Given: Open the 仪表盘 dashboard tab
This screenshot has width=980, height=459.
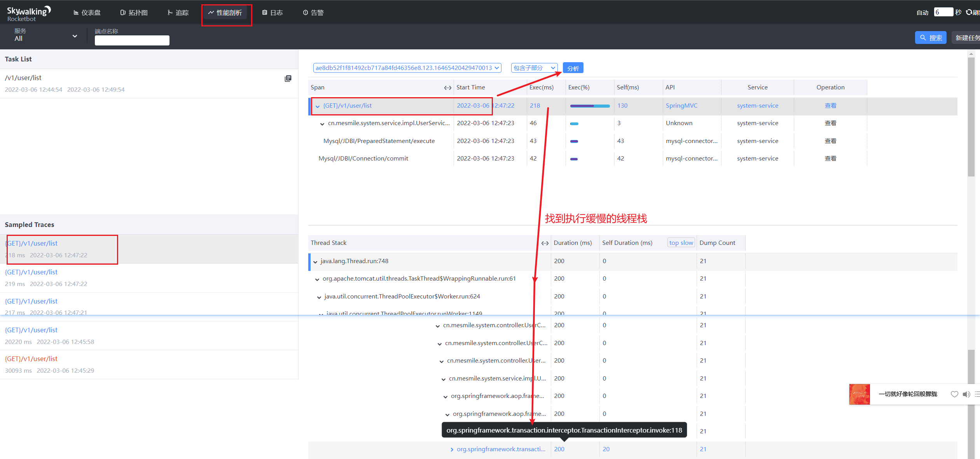Looking at the screenshot, I should 87,13.
